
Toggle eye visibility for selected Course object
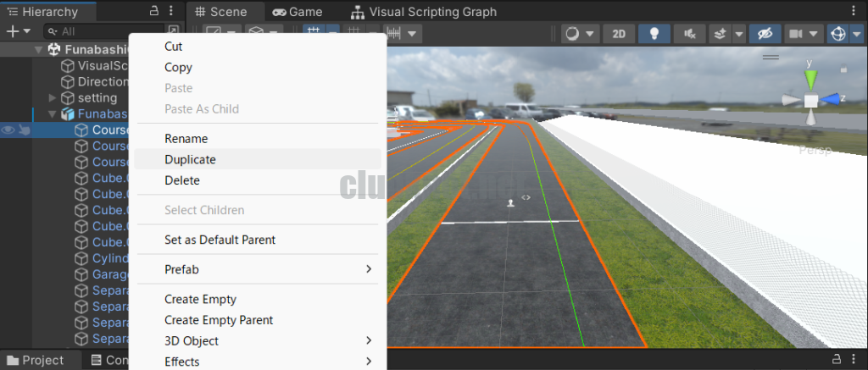coord(8,130)
